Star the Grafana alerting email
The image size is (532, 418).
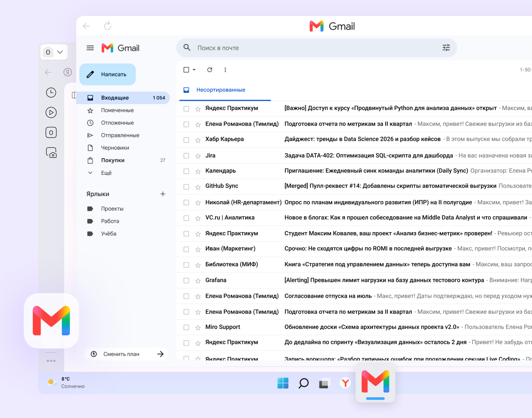click(198, 281)
